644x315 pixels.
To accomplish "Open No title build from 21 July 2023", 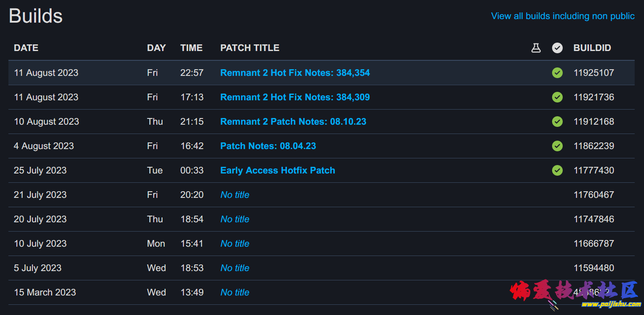I will pyautogui.click(x=235, y=195).
